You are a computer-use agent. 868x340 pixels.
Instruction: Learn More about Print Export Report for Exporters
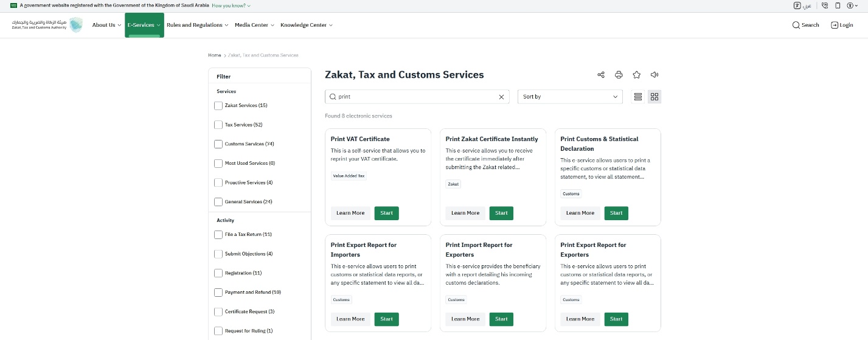click(580, 319)
